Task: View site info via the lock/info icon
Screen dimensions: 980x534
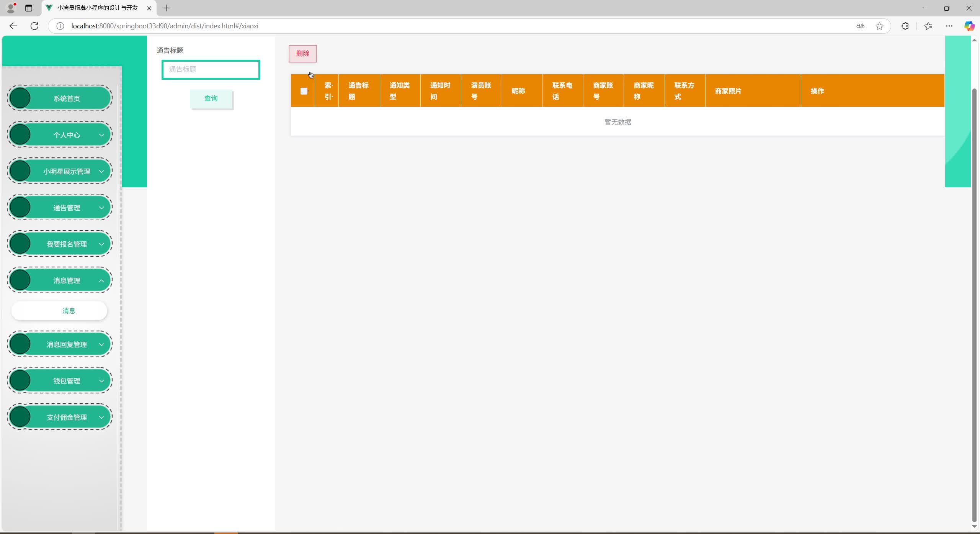Action: [x=60, y=26]
